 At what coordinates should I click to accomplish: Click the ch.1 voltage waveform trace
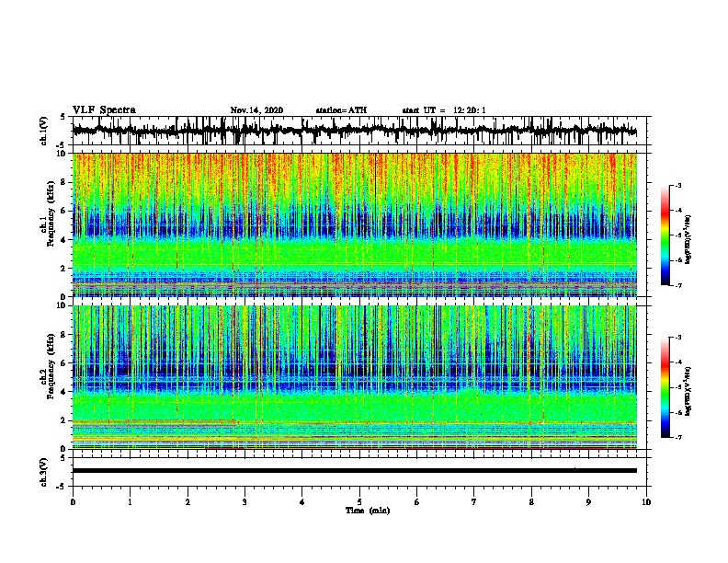(x=354, y=131)
